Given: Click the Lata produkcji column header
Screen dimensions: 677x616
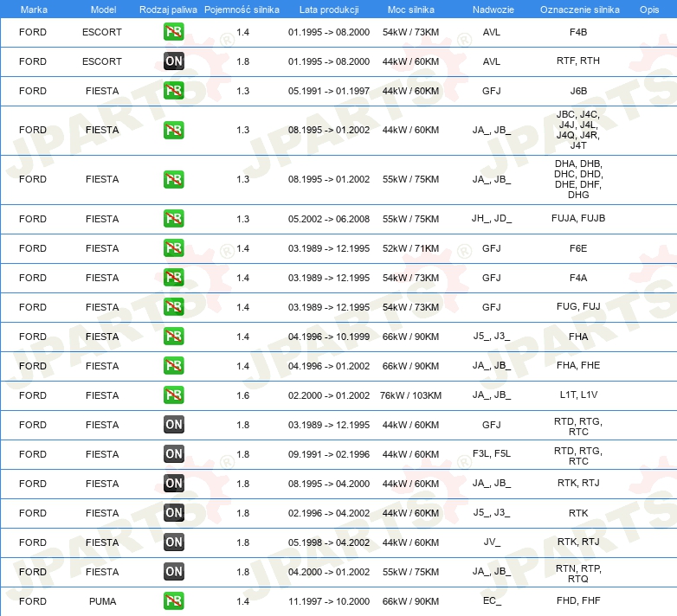Looking at the screenshot, I should click(328, 9).
